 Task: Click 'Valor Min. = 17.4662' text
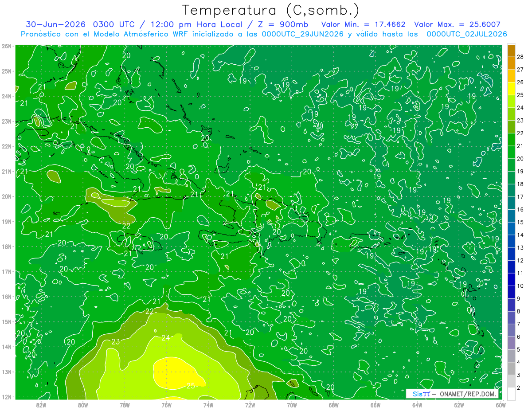[x=364, y=24]
